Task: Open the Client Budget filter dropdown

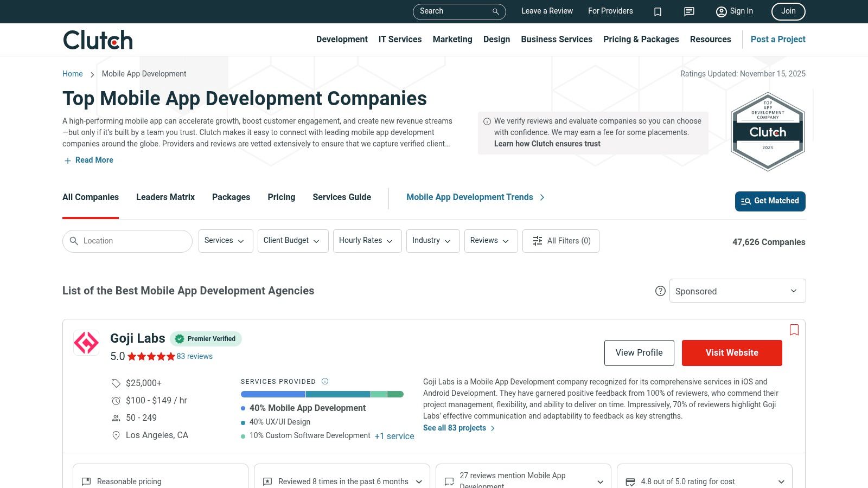Action: pos(293,241)
